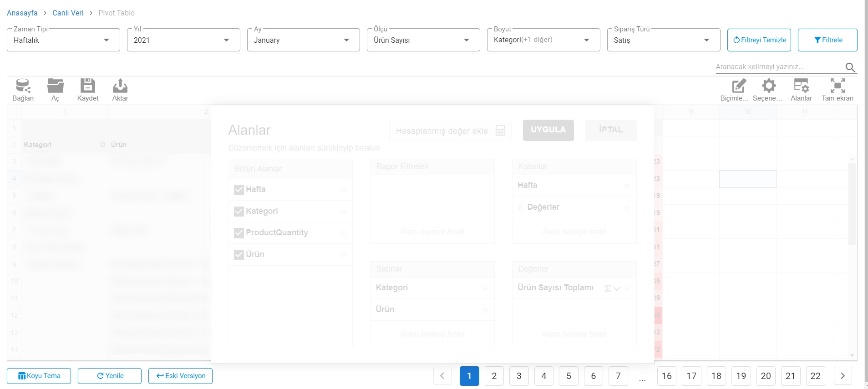Click the search magnifier icon
Viewport: 868px width, 389px height.
(850, 67)
